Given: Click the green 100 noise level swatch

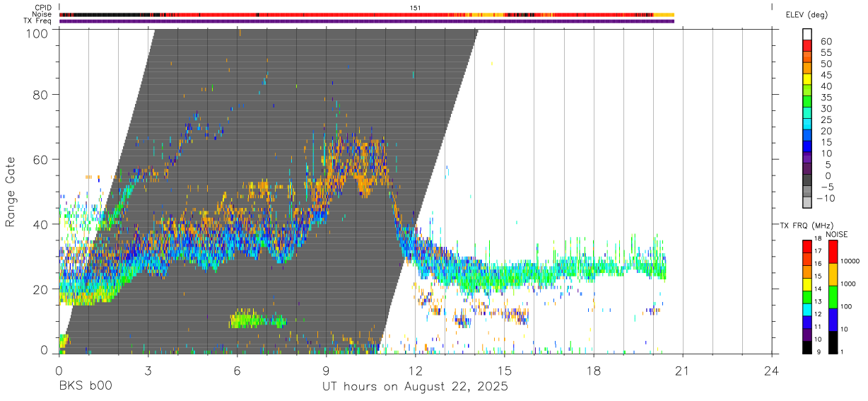Looking at the screenshot, I should pyautogui.click(x=833, y=297).
